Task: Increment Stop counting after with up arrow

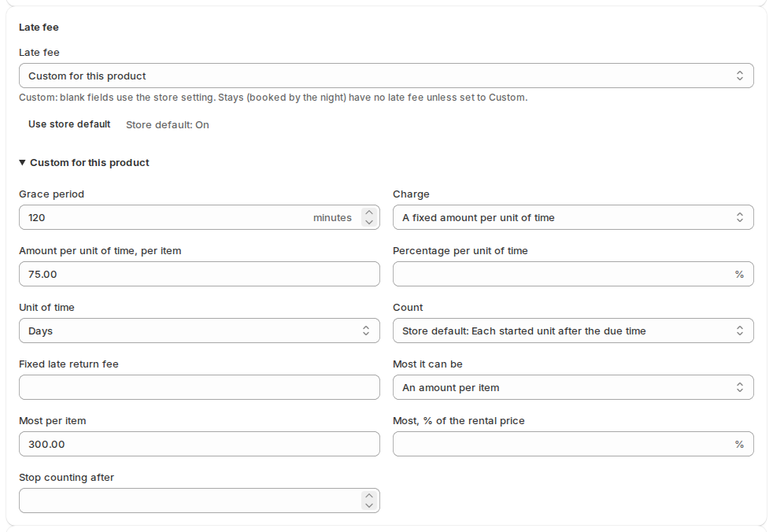Action: pyautogui.click(x=369, y=496)
